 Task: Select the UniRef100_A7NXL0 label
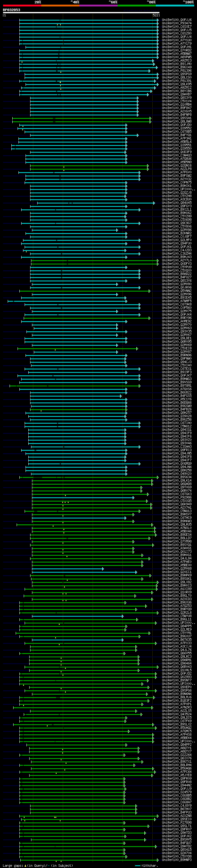click(x=177, y=528)
